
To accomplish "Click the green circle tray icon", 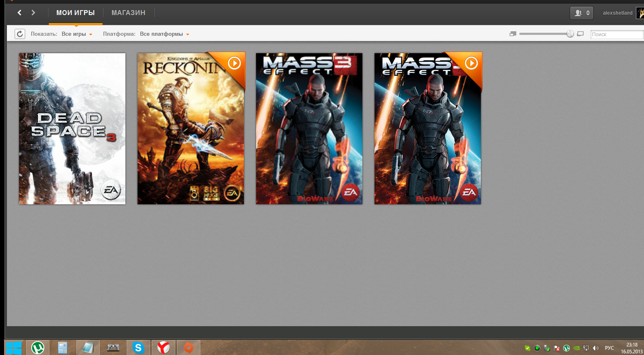I will [537, 348].
